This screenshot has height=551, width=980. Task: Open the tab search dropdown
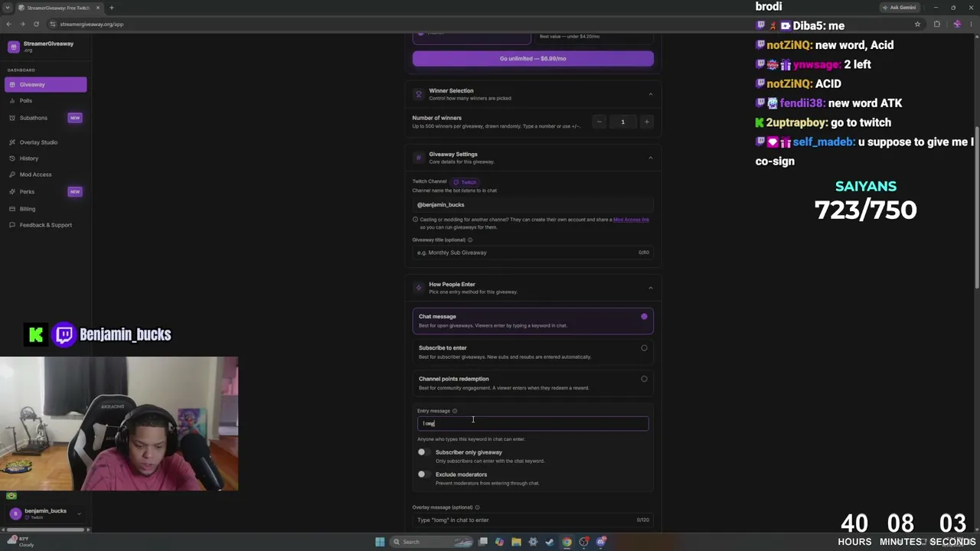6,8
